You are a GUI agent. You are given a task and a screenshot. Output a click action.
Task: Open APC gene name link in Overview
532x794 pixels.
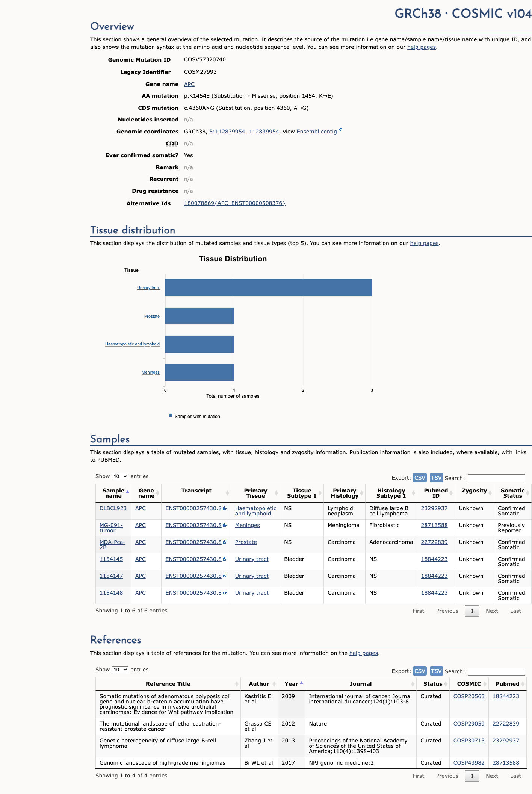(189, 84)
